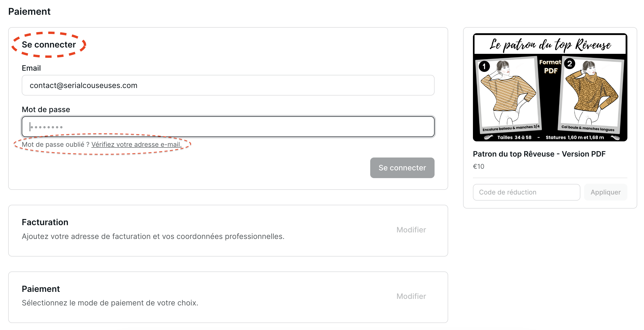This screenshot has width=644, height=330.
Task: Click the number 2 badge on product image
Action: coord(569,64)
